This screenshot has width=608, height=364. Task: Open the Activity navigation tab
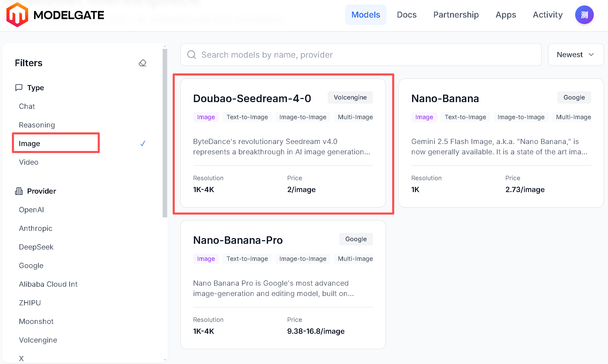[548, 15]
